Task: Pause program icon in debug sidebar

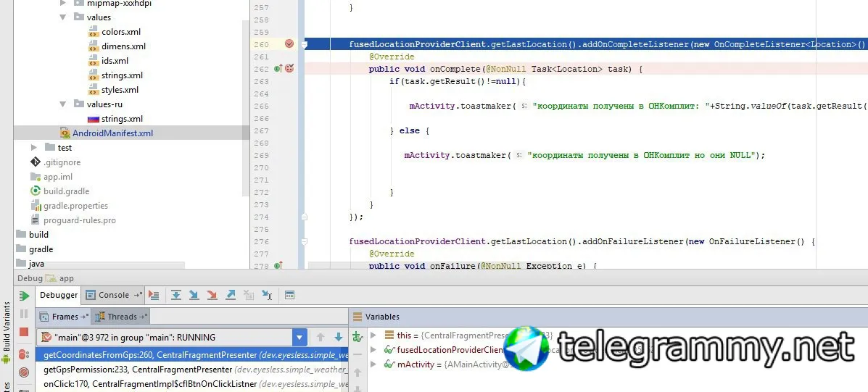Action: [24, 314]
